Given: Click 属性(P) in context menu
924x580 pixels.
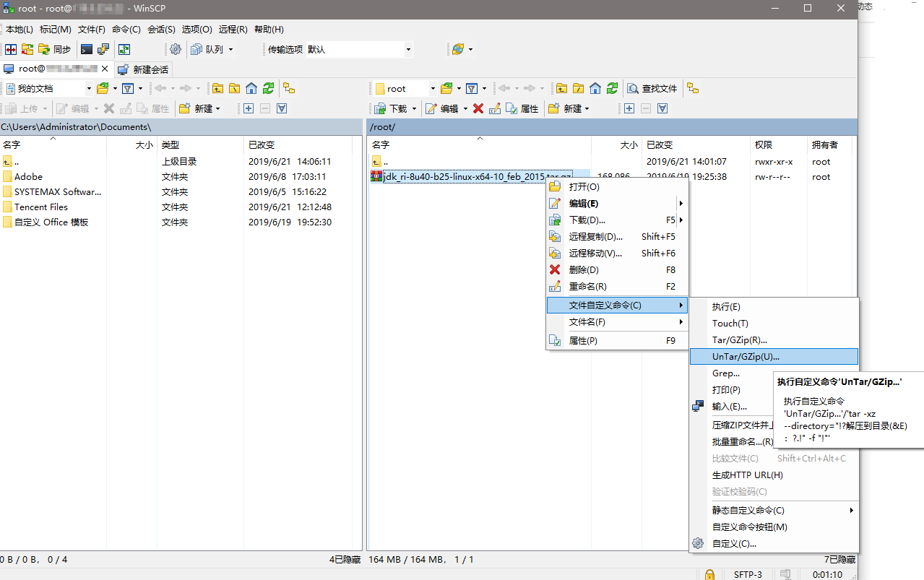Looking at the screenshot, I should [617, 340].
